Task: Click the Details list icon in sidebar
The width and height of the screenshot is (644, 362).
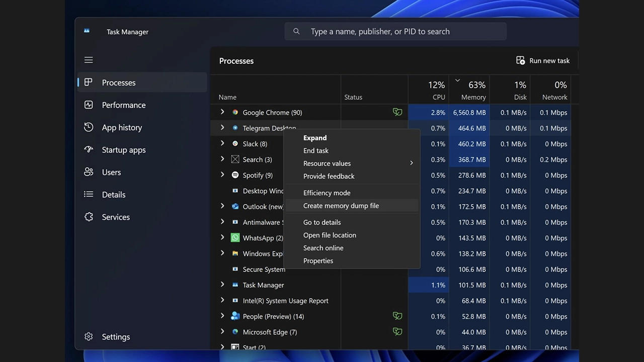Action: (x=89, y=194)
